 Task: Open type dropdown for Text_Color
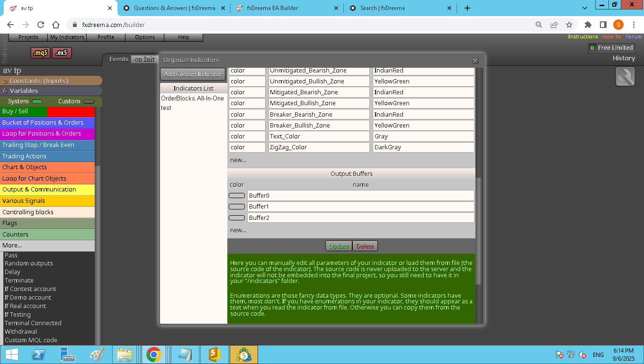[247, 136]
